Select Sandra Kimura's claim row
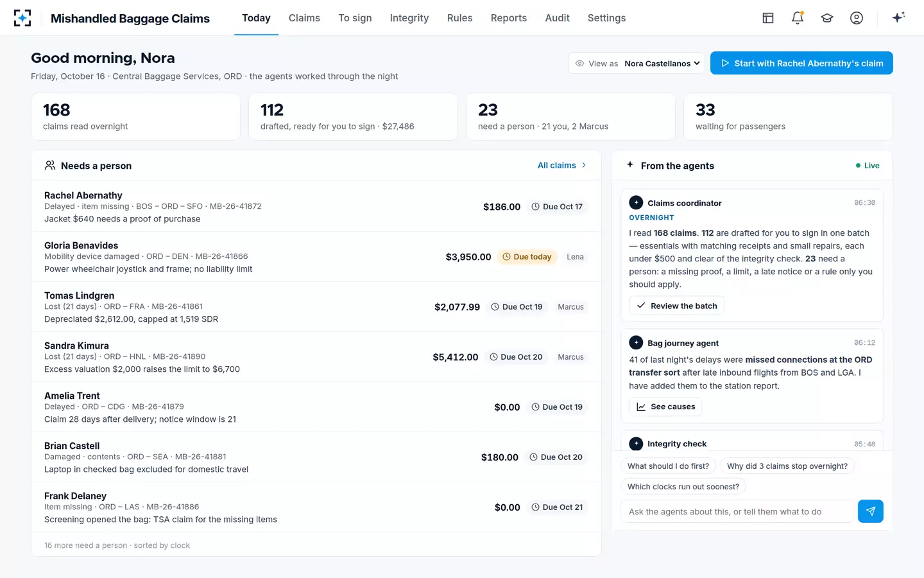 coord(316,357)
